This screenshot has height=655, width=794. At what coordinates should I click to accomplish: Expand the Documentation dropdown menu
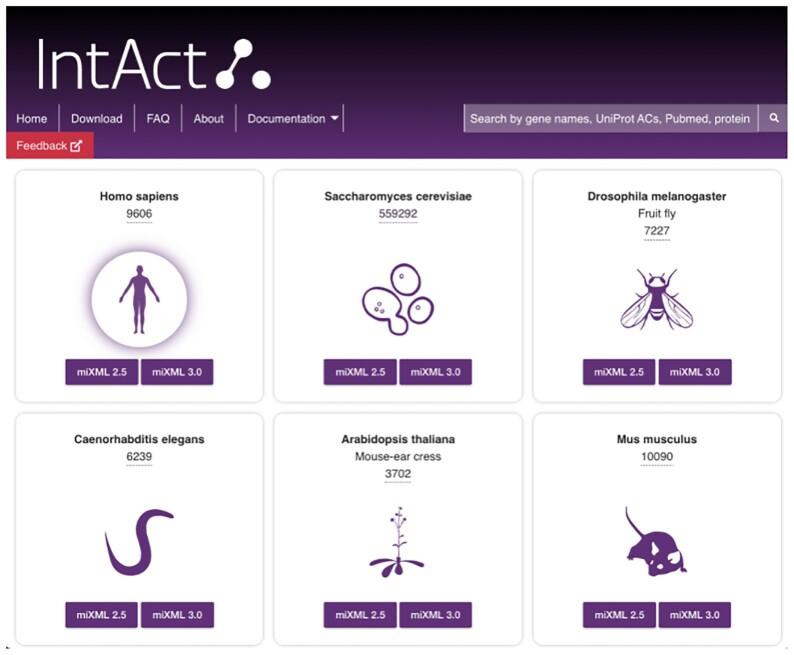293,118
